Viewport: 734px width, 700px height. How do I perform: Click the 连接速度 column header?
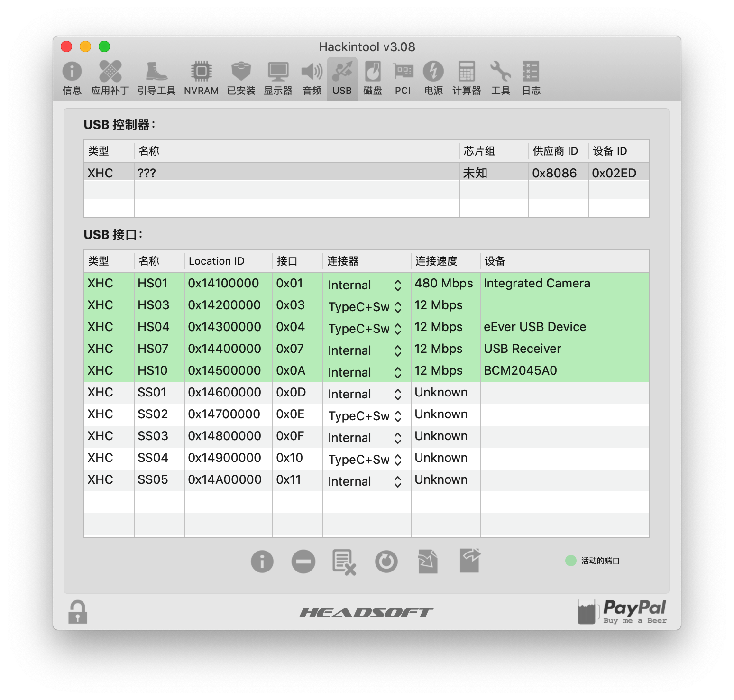pos(445,261)
